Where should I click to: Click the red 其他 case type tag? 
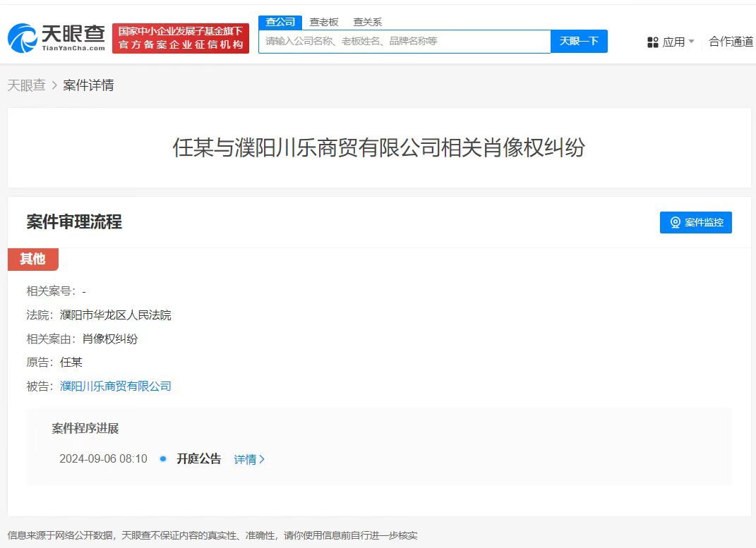32,259
